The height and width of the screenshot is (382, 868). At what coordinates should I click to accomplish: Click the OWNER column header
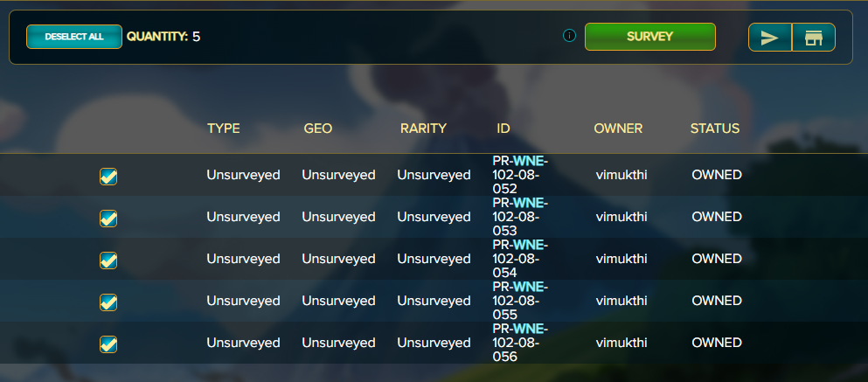[x=618, y=128]
